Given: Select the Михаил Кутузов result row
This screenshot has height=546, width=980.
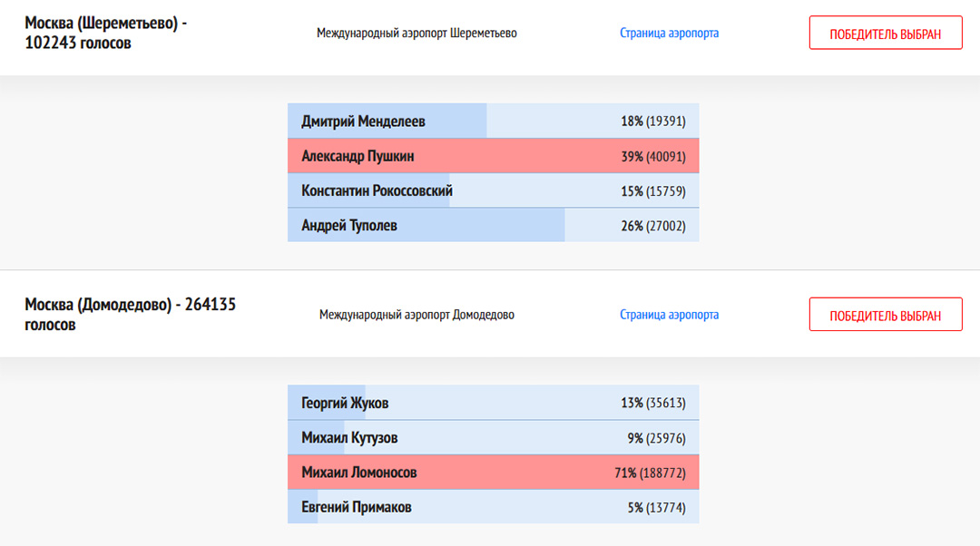Looking at the screenshot, I should pos(493,437).
